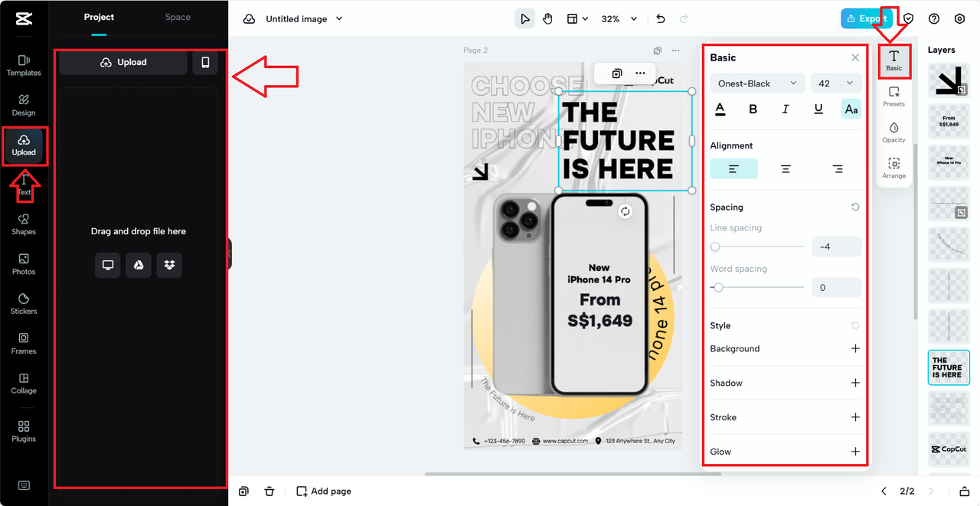This screenshot has height=506, width=980.
Task: Open Arrange in the text toolbar
Action: (893, 168)
